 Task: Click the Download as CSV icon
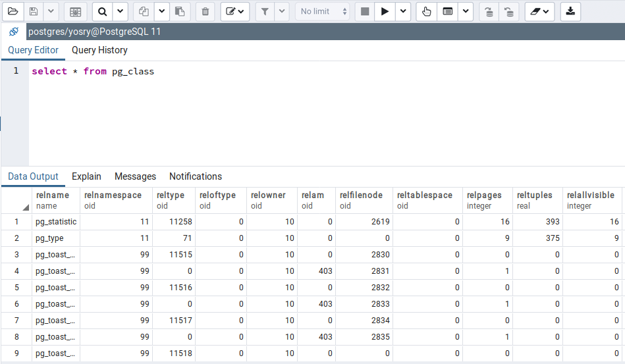coord(570,11)
